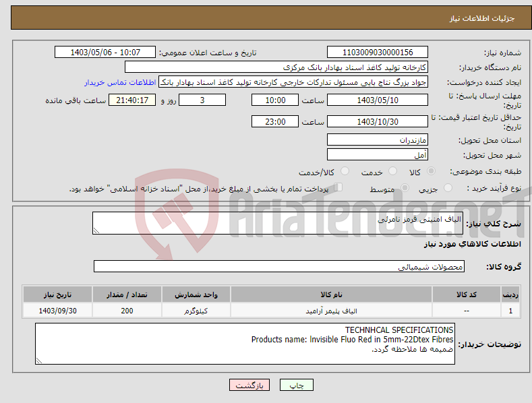
Task: Click the delivery city field آمل
Action: tap(378, 155)
